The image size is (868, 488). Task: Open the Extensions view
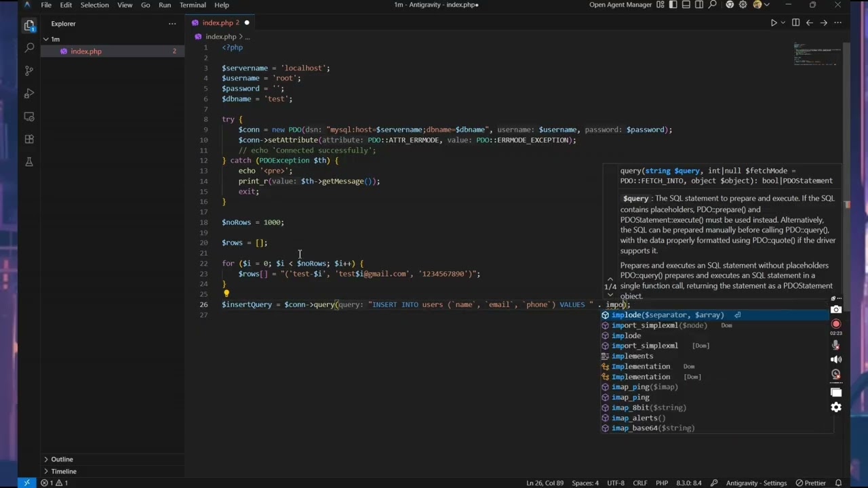pyautogui.click(x=29, y=139)
